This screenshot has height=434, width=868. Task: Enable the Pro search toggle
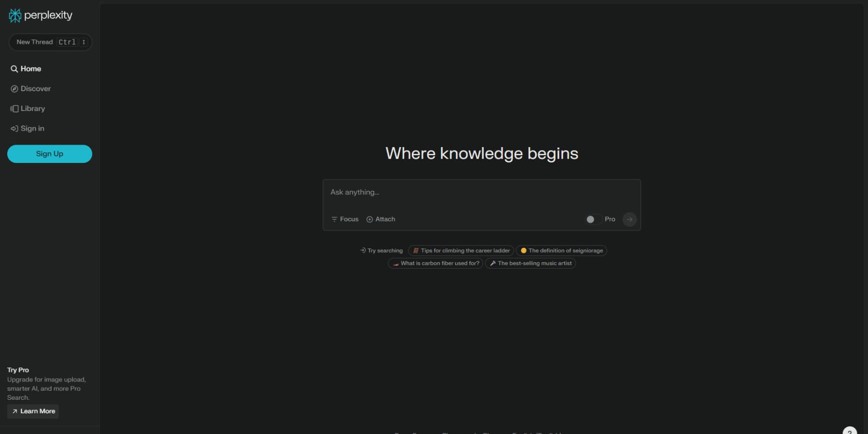click(594, 219)
